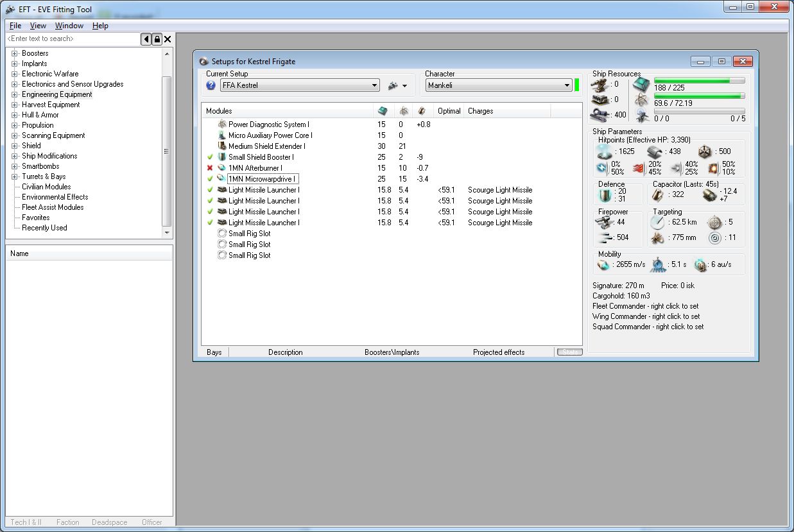Expand the Engineering Equipment tree node
Image resolution: width=794 pixels, height=532 pixels.
click(x=14, y=94)
